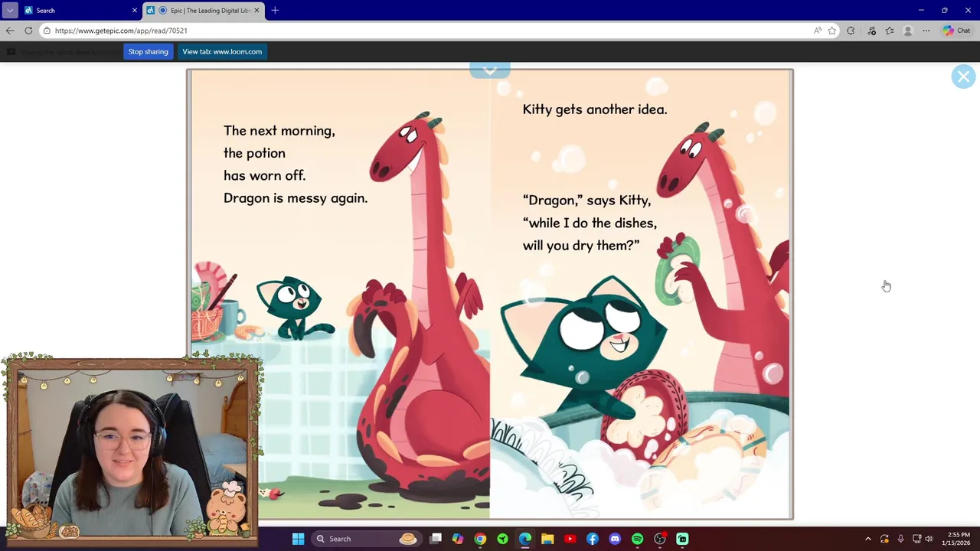980x551 pixels.
Task: Open a new browser tab
Action: (x=275, y=11)
